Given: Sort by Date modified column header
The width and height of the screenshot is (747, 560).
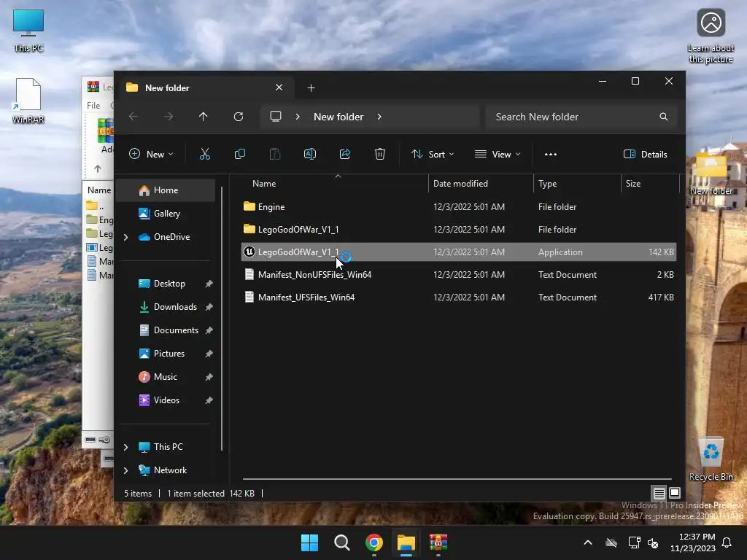Looking at the screenshot, I should [481, 183].
